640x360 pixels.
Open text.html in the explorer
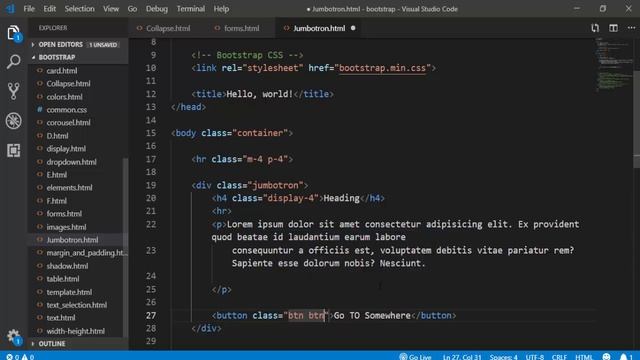(x=61, y=318)
